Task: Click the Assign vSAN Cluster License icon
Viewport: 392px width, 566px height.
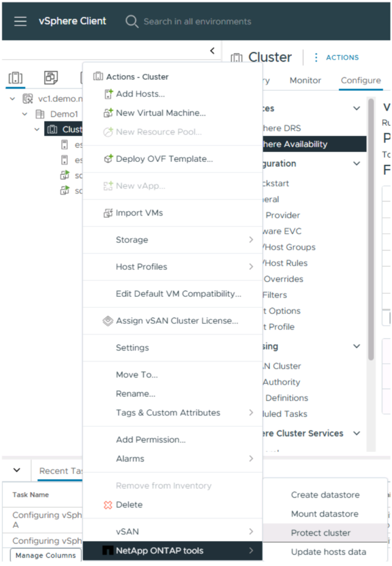Action: [108, 321]
